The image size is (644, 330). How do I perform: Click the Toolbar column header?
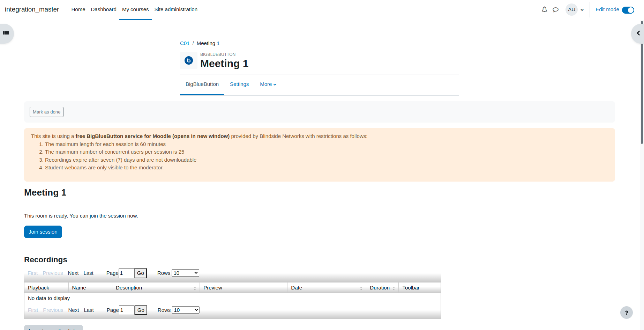420,288
